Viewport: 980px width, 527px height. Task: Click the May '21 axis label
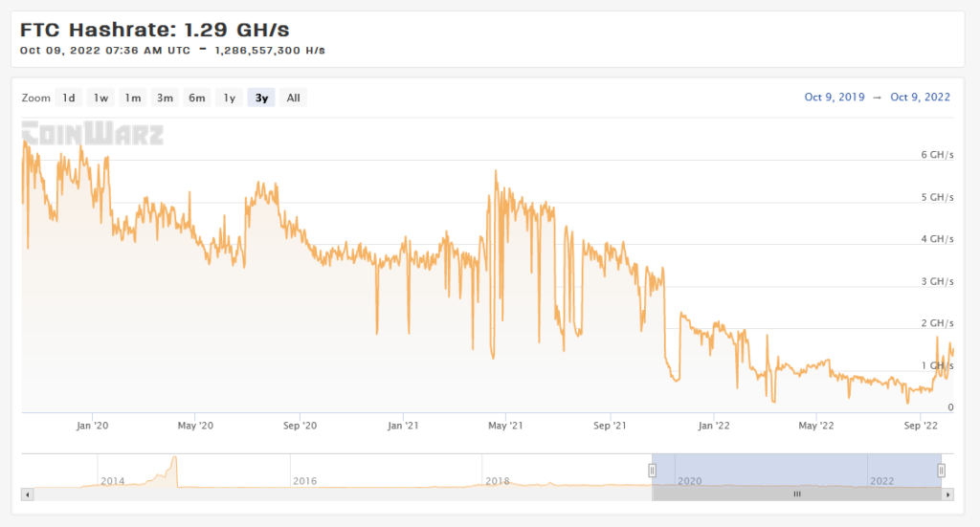505,426
